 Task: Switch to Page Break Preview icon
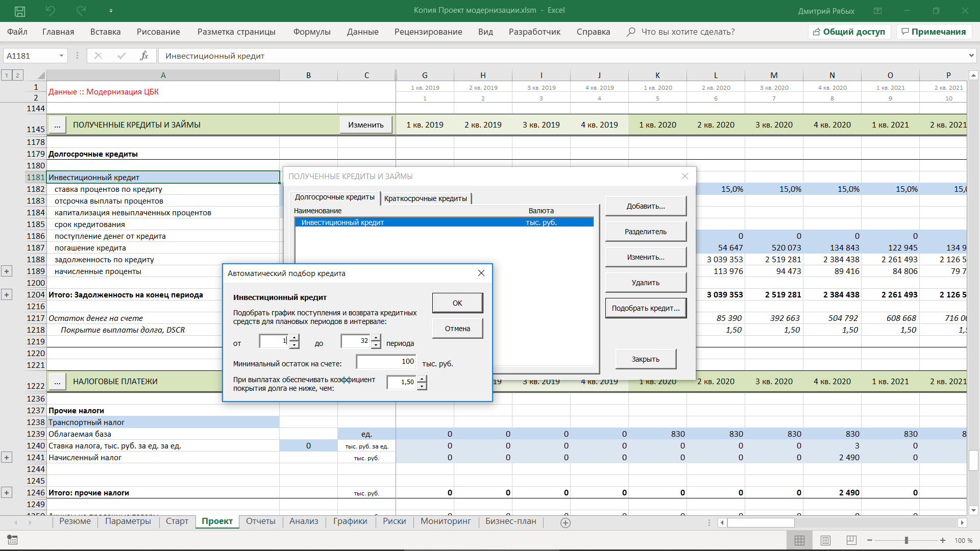(851, 540)
